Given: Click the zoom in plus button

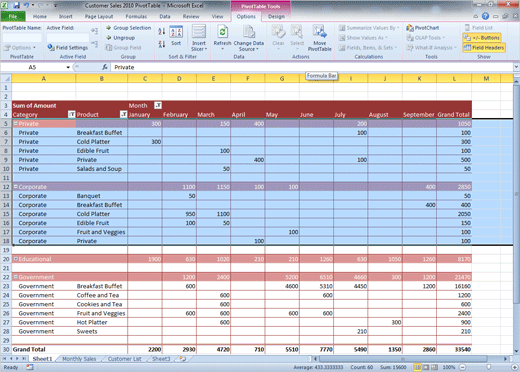Looking at the screenshot, I should 515,367.
